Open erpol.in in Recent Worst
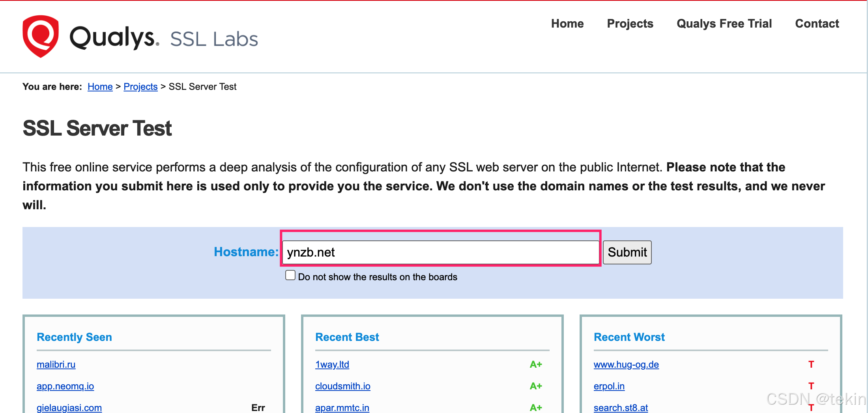 (x=609, y=386)
